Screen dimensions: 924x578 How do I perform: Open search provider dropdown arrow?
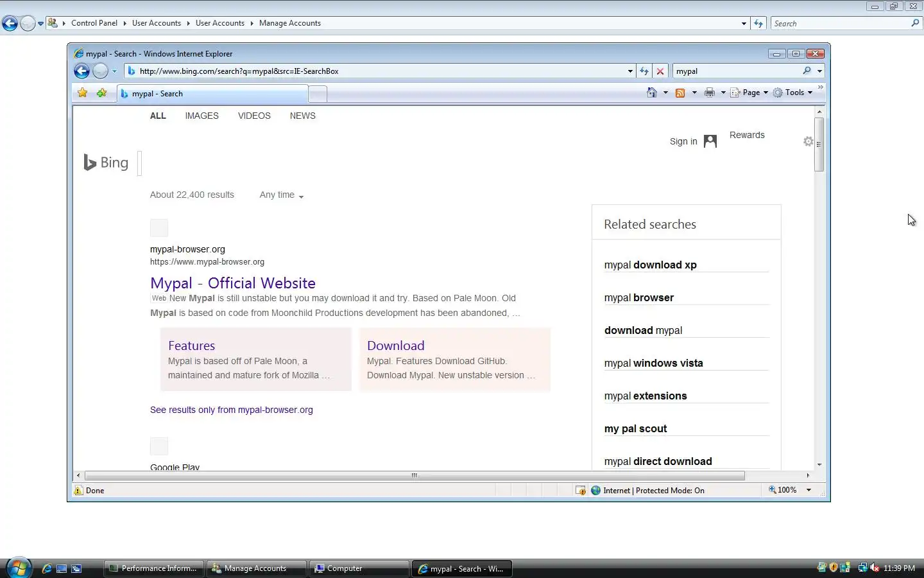point(819,71)
